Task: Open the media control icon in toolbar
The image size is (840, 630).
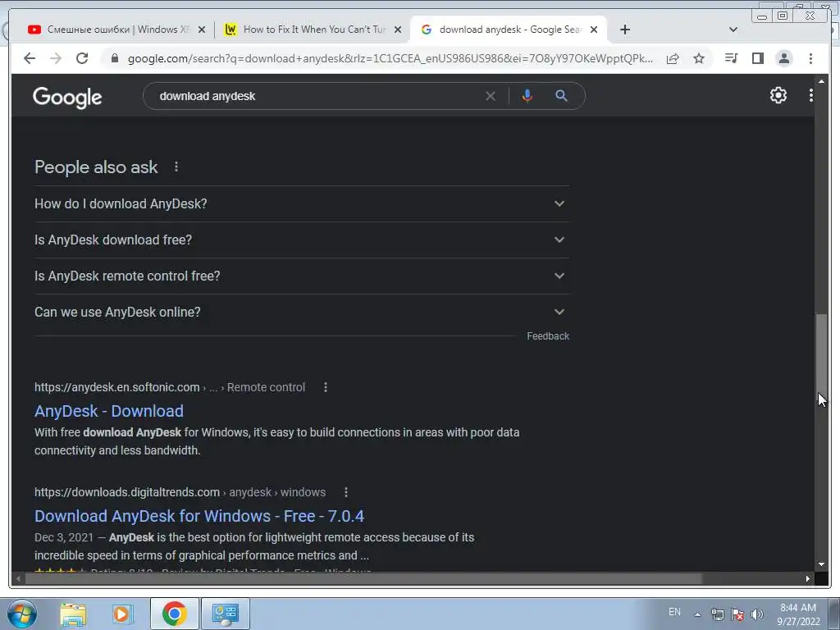Action: click(731, 58)
